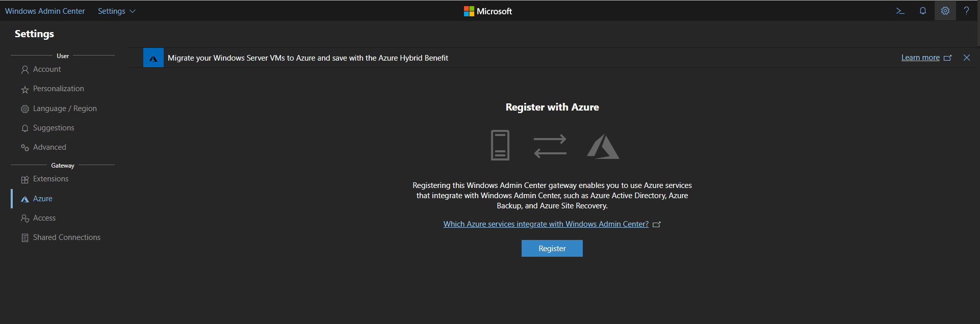The image size is (980, 324).
Task: Go to Shared Connections
Action: point(67,237)
